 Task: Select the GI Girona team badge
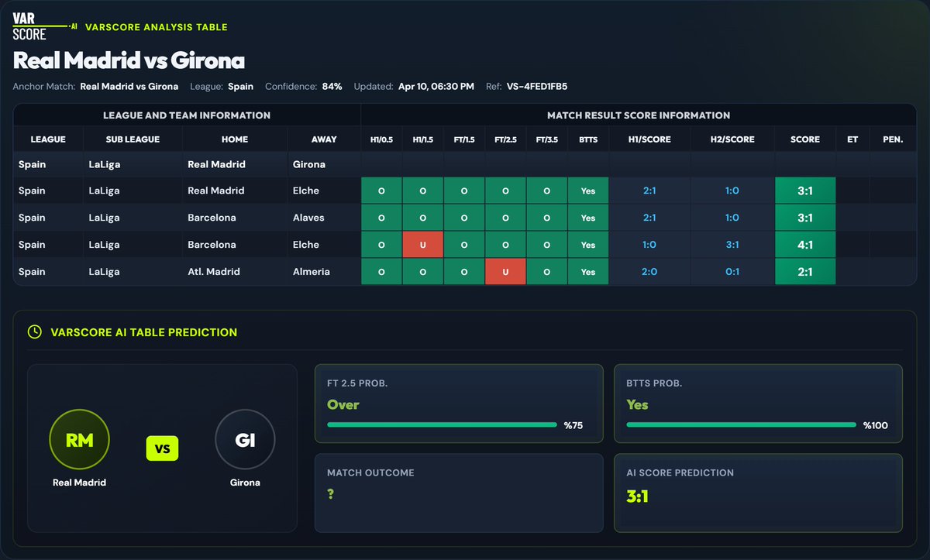tap(245, 439)
